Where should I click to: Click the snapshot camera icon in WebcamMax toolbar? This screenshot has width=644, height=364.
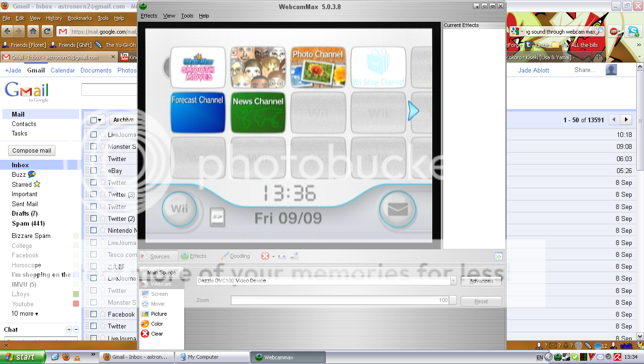click(282, 256)
